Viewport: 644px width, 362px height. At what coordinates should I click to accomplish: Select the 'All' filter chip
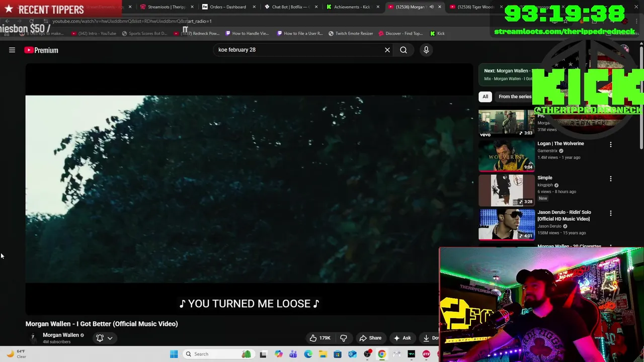[485, 97]
